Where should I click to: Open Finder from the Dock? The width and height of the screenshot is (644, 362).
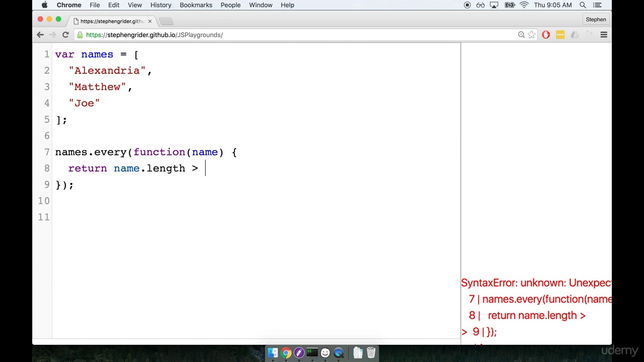point(273,353)
